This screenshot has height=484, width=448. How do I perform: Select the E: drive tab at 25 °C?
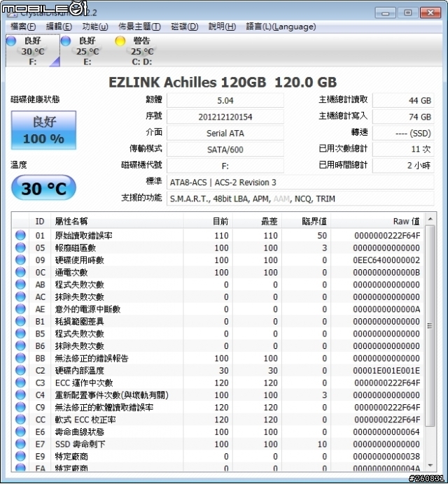[x=87, y=50]
